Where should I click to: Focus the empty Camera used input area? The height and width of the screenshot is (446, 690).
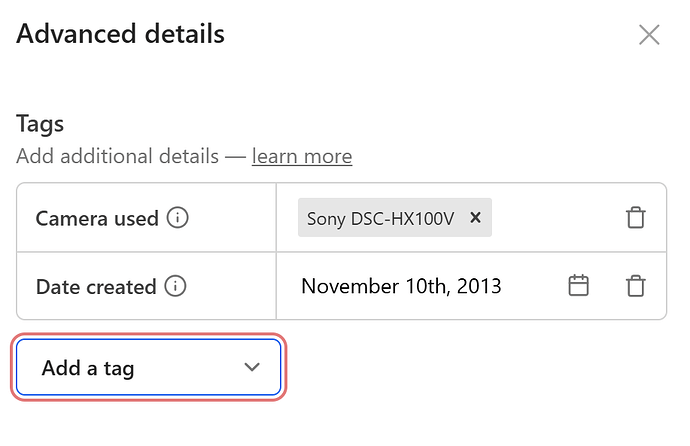click(554, 217)
